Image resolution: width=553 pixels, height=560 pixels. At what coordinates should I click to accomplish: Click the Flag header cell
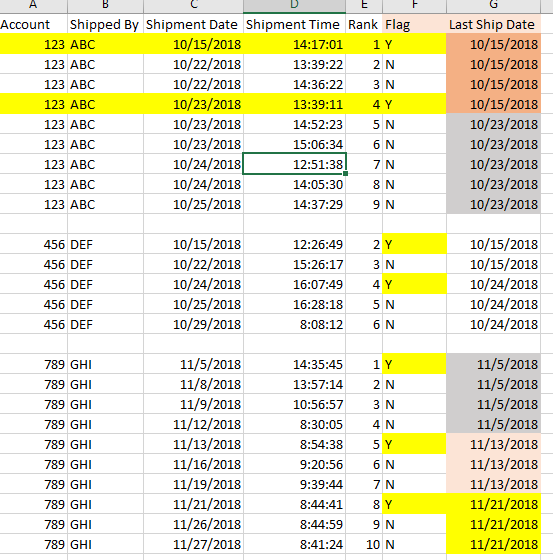click(414, 24)
